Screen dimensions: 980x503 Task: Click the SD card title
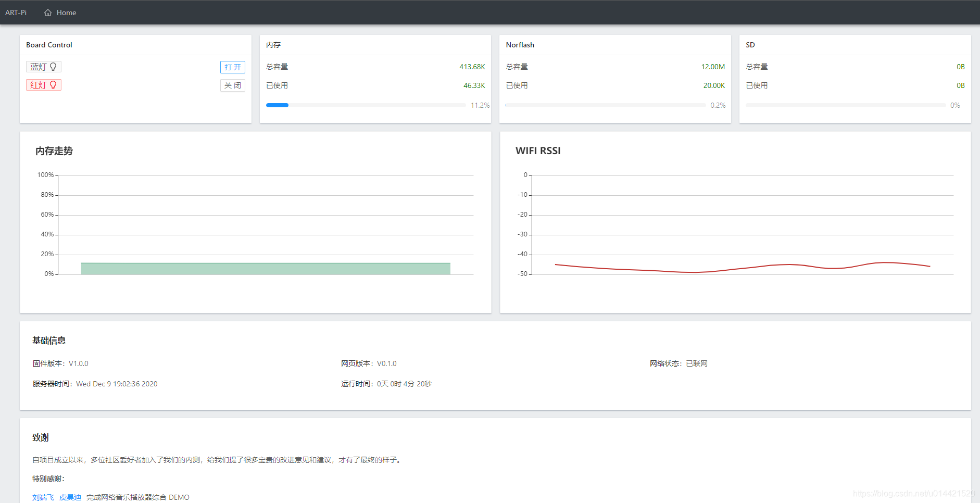click(x=750, y=45)
